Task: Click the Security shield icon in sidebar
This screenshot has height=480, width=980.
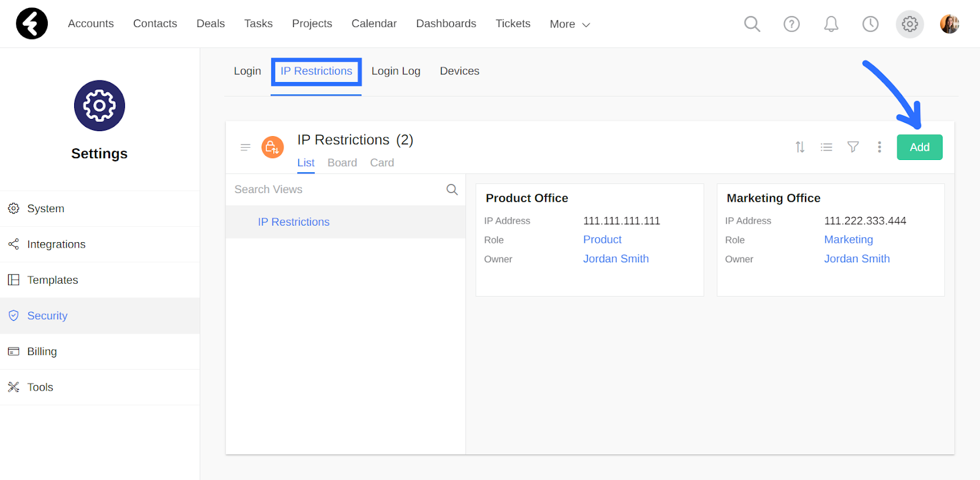Action: click(13, 316)
